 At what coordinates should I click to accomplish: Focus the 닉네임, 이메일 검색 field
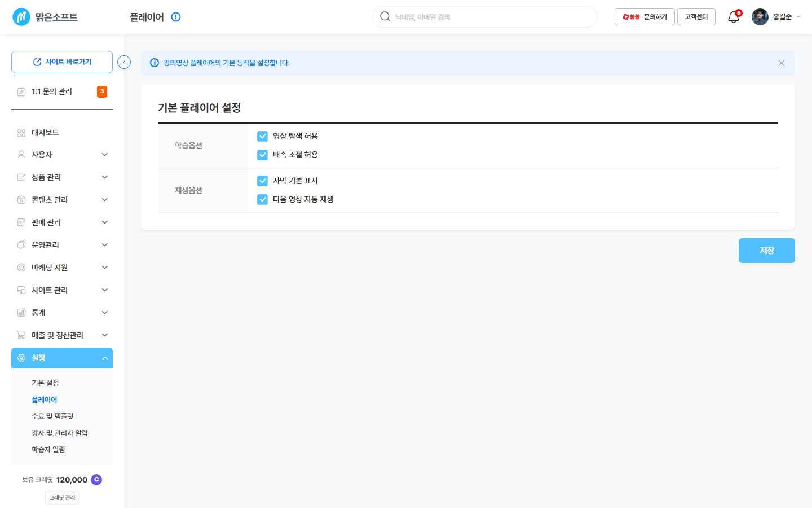tap(485, 17)
